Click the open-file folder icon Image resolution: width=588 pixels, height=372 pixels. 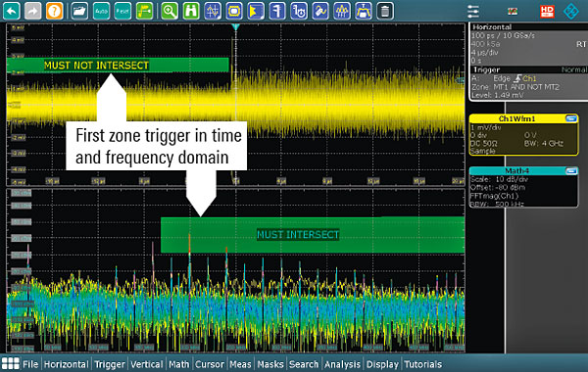[x=78, y=11]
